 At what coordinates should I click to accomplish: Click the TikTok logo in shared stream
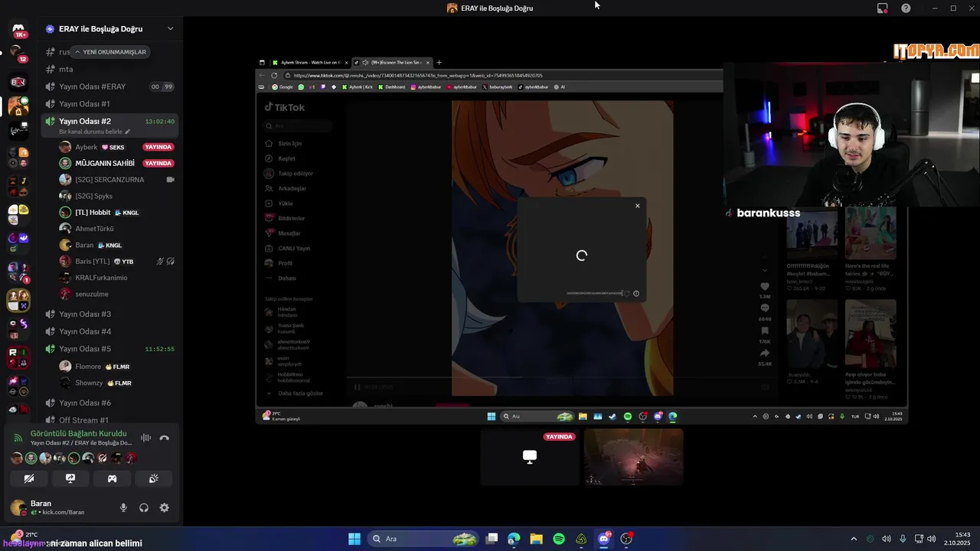click(285, 108)
